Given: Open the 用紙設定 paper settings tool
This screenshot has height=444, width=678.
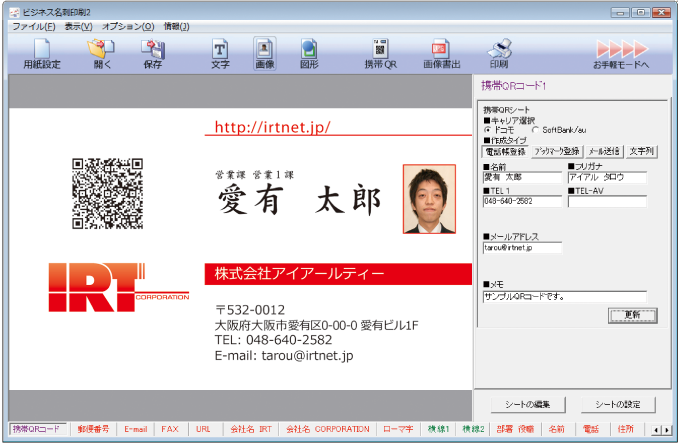Looking at the screenshot, I should tap(42, 52).
